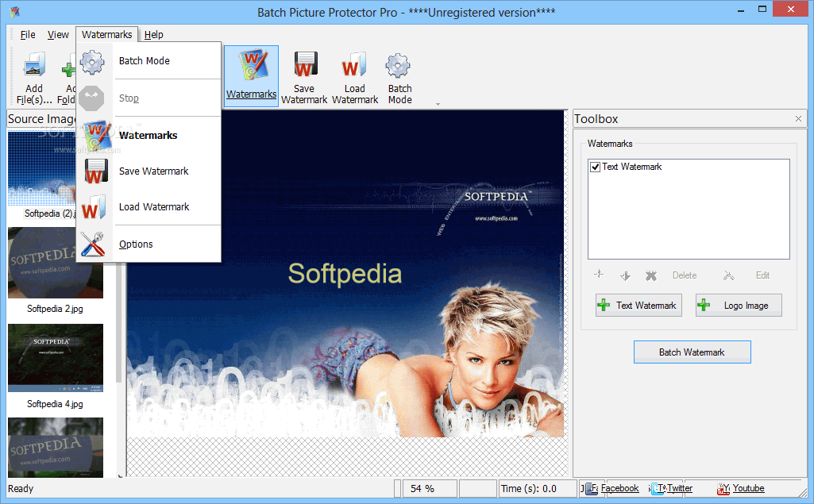814x504 pixels.
Task: Close the Toolbox panel
Action: coord(798,119)
